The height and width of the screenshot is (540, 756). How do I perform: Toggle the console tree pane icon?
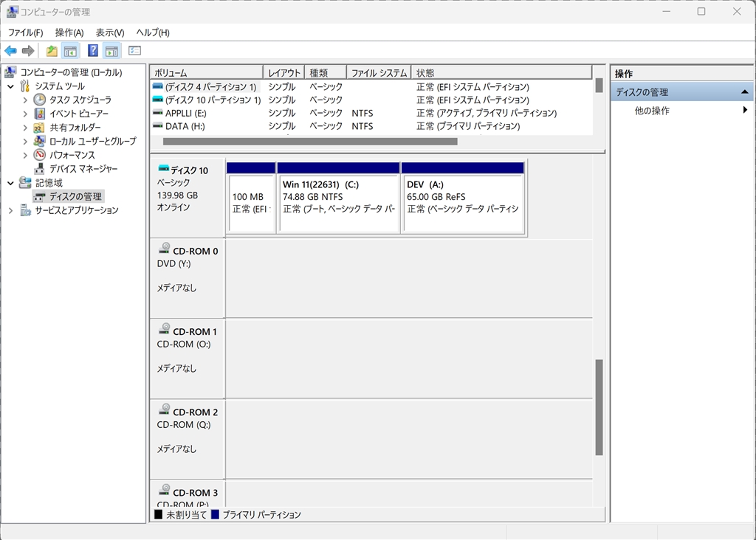70,51
